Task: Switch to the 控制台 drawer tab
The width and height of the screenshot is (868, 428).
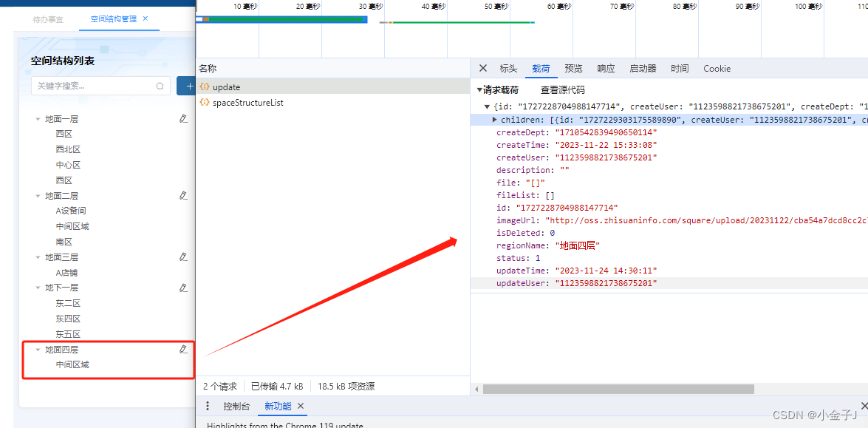Action: pyautogui.click(x=236, y=406)
